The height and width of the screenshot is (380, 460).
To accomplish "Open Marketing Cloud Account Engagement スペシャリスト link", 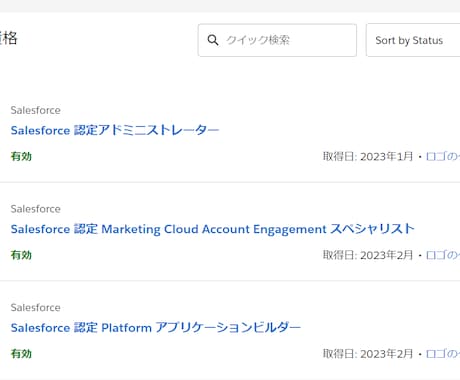I will 212,229.
